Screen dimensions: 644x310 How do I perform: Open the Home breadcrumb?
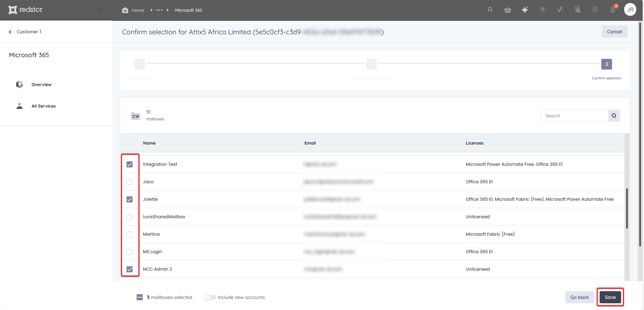[x=138, y=10]
